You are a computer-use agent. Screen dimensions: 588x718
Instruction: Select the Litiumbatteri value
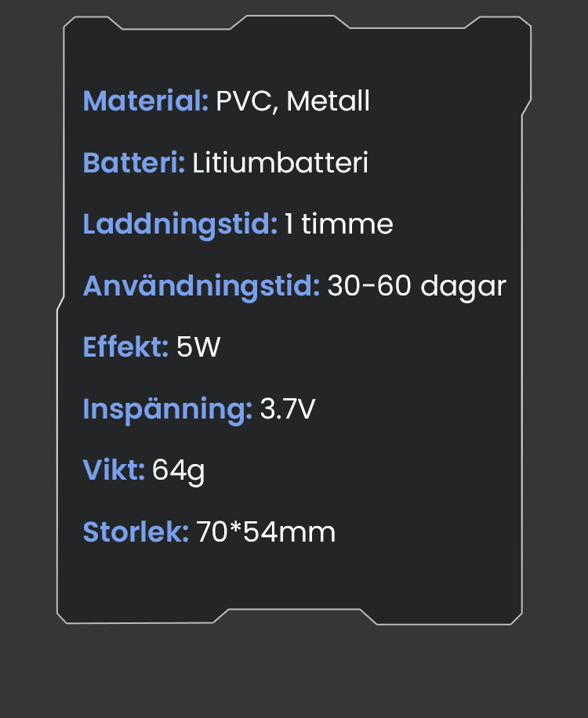coord(280,163)
